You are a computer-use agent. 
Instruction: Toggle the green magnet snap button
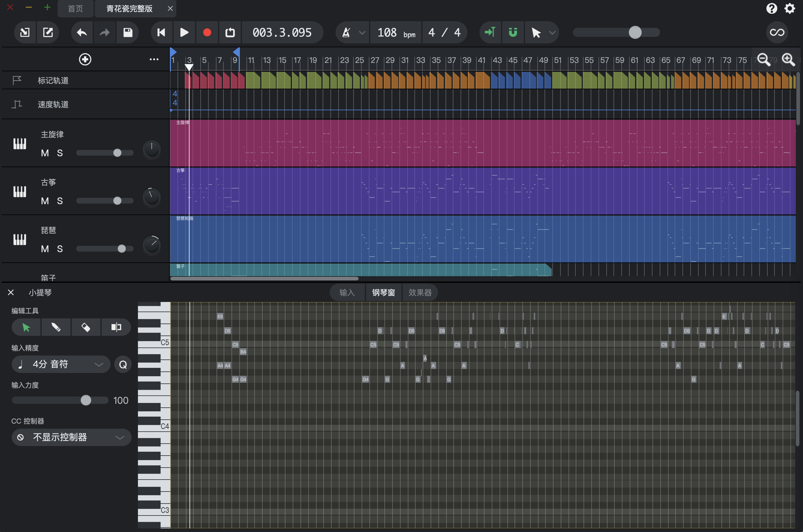(x=513, y=33)
